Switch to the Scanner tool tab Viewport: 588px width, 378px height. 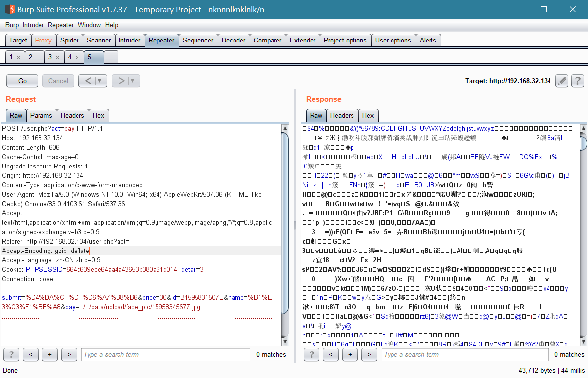coord(99,40)
